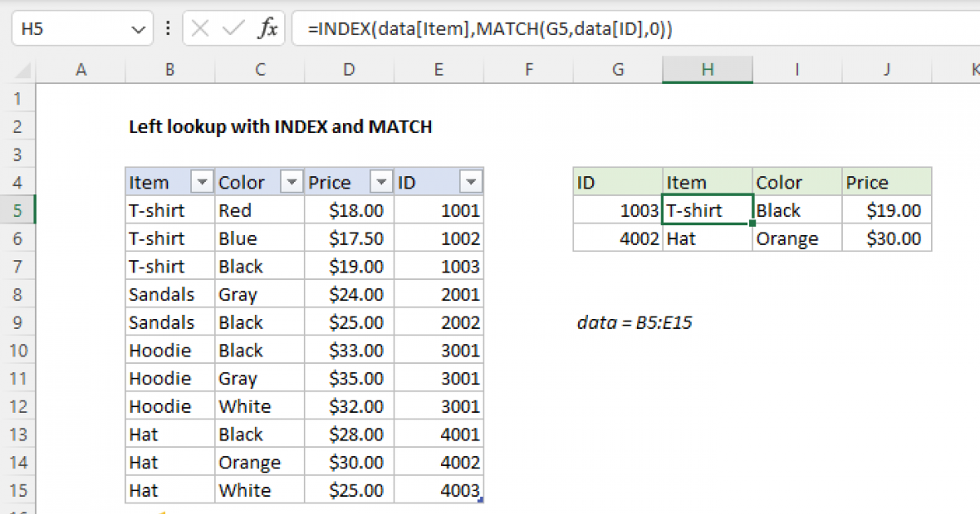Select cell G5 containing 1003
The image size is (980, 514).
click(617, 210)
